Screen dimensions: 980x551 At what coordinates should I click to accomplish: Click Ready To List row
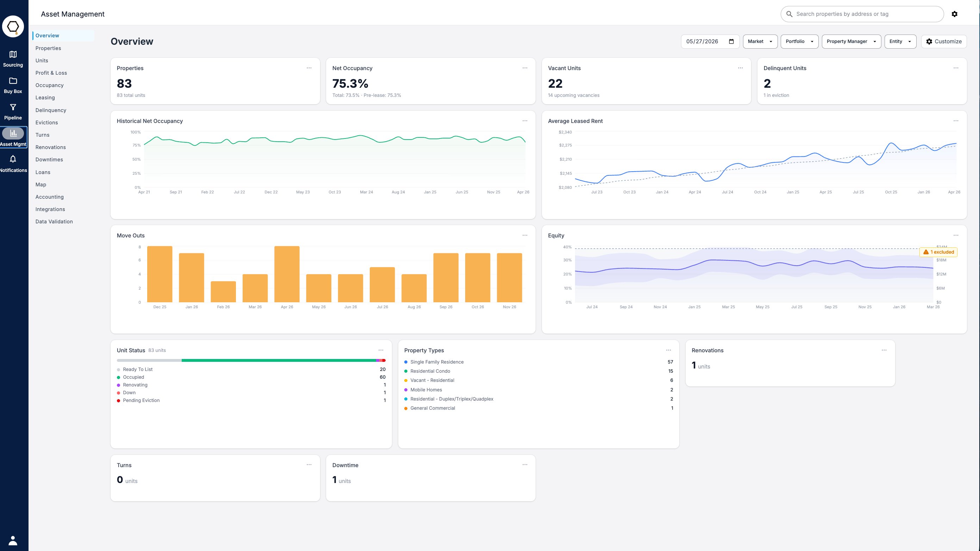coord(251,370)
